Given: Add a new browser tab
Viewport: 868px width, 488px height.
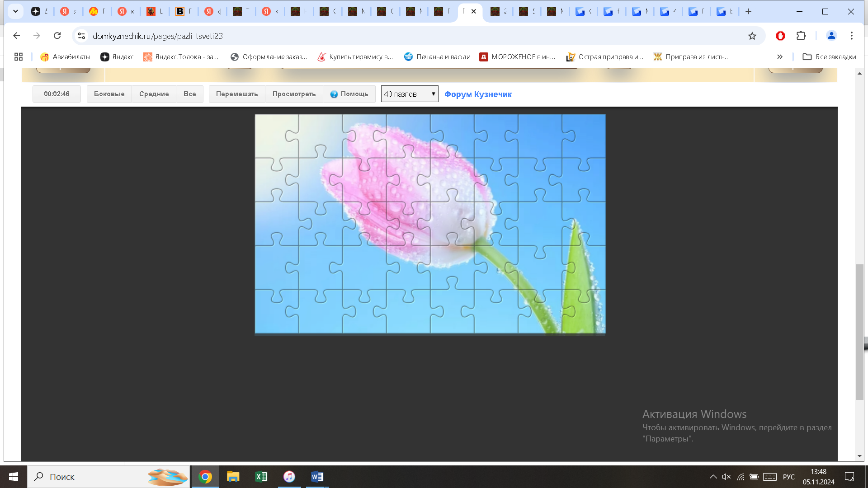Looking at the screenshot, I should coord(748,11).
